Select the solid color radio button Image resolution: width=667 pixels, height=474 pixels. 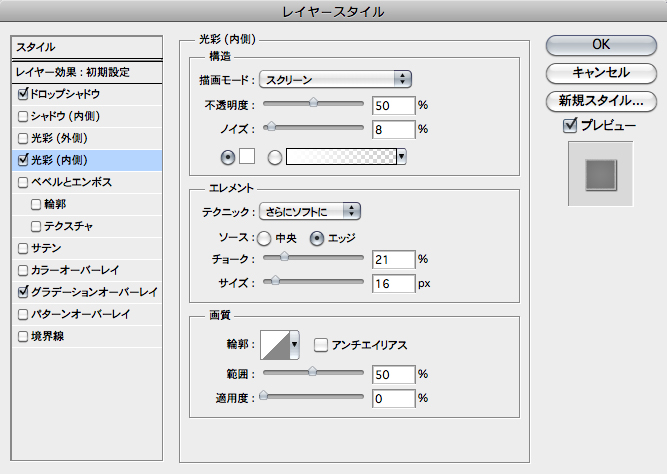click(226, 156)
